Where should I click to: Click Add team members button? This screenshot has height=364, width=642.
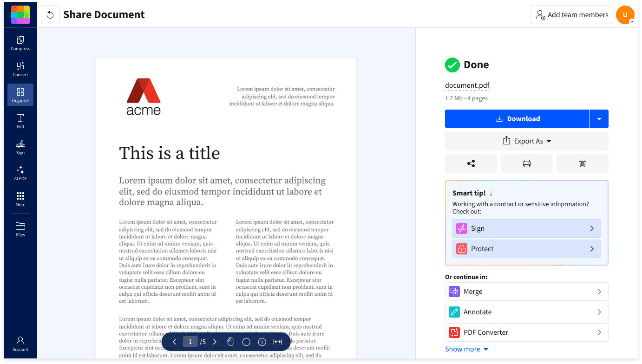(x=572, y=15)
